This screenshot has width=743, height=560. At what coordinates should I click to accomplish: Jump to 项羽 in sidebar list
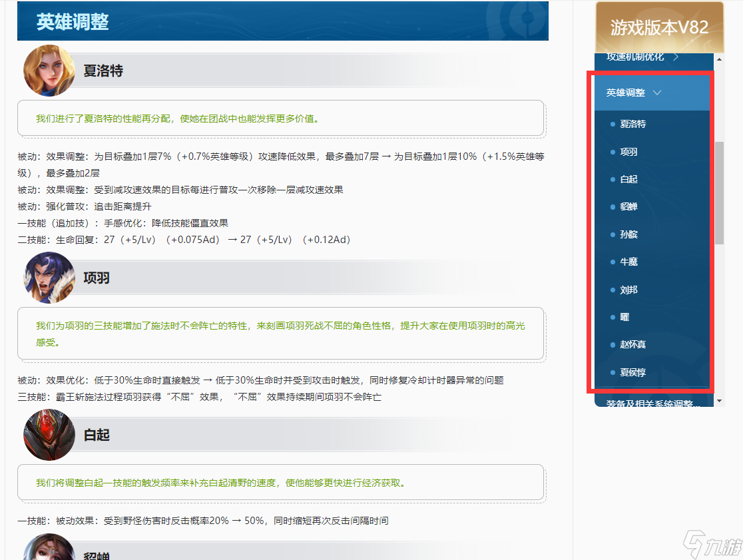click(628, 152)
